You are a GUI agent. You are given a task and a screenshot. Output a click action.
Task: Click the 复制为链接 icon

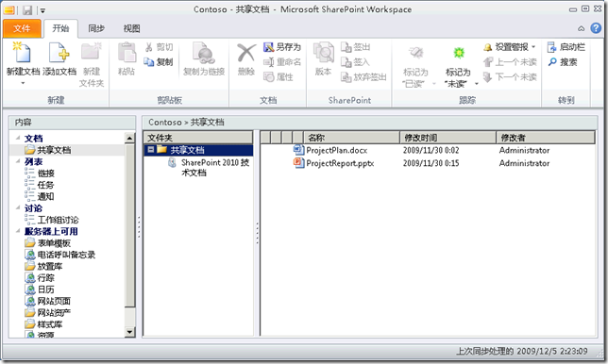[204, 54]
